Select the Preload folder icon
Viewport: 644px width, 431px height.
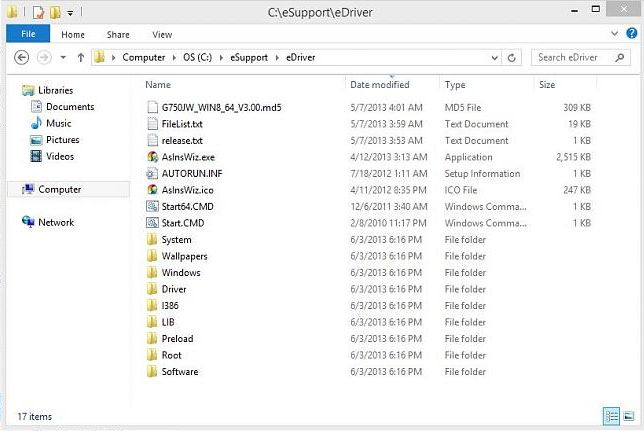(x=152, y=339)
